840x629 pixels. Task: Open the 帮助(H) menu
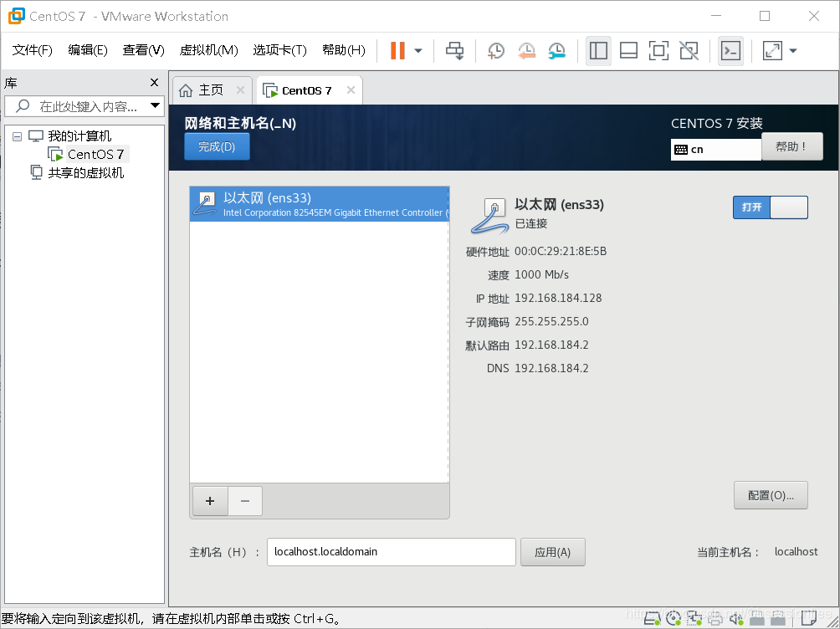pyautogui.click(x=343, y=50)
